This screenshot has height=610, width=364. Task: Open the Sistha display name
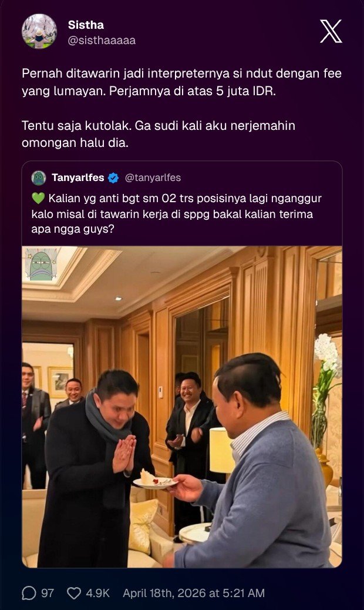coord(86,25)
